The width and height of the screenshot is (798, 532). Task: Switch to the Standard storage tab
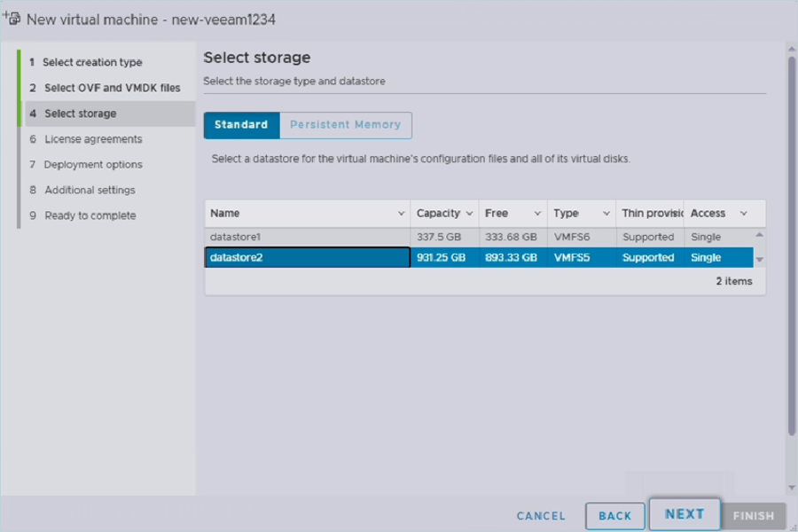tap(241, 125)
